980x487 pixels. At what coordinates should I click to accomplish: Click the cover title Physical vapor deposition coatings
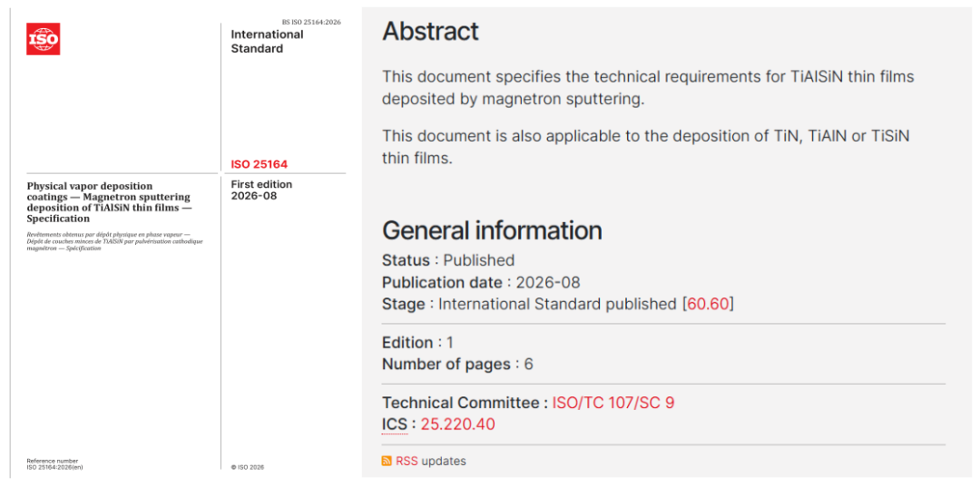point(109,202)
